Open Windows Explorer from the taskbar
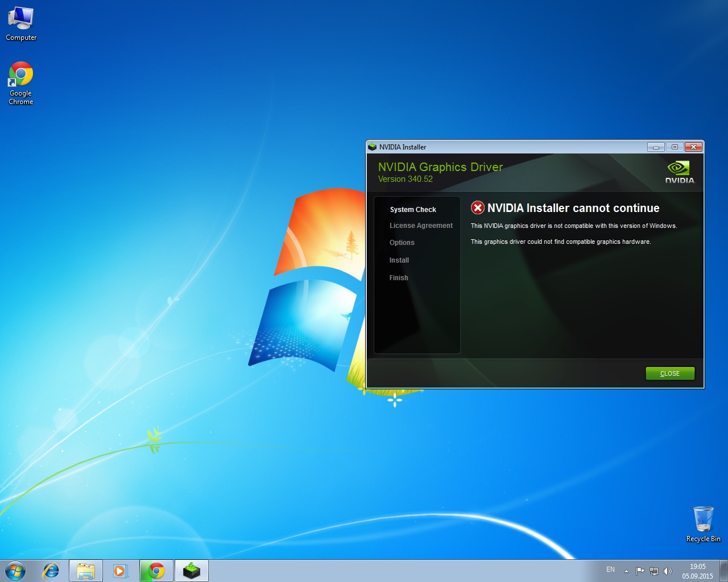728x582 pixels. (86, 571)
